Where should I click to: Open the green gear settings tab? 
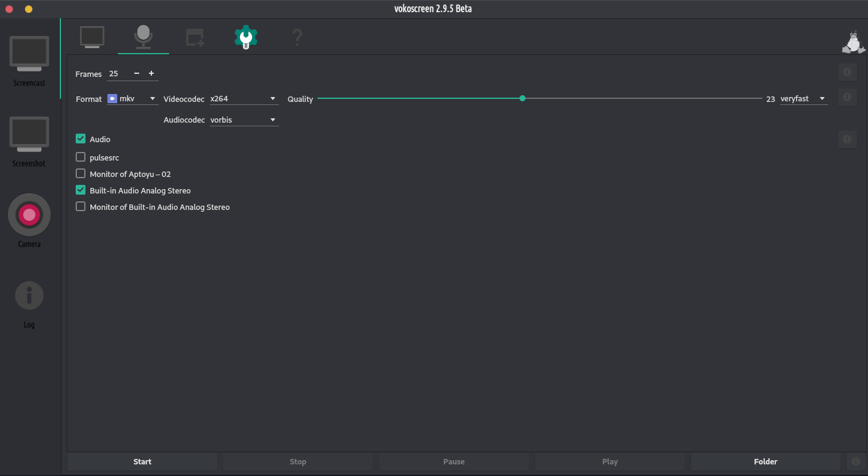coord(246,37)
